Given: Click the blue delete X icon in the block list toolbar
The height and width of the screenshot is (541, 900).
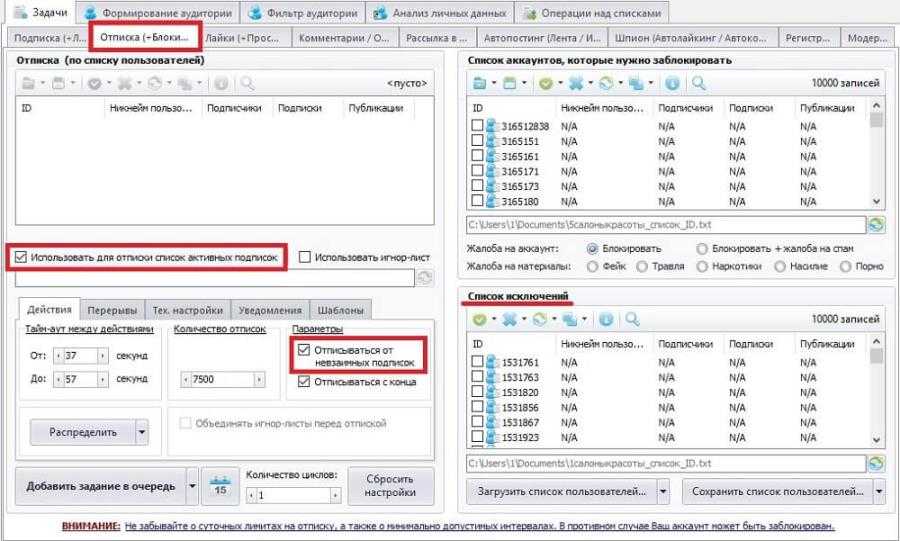Looking at the screenshot, I should pos(577,83).
